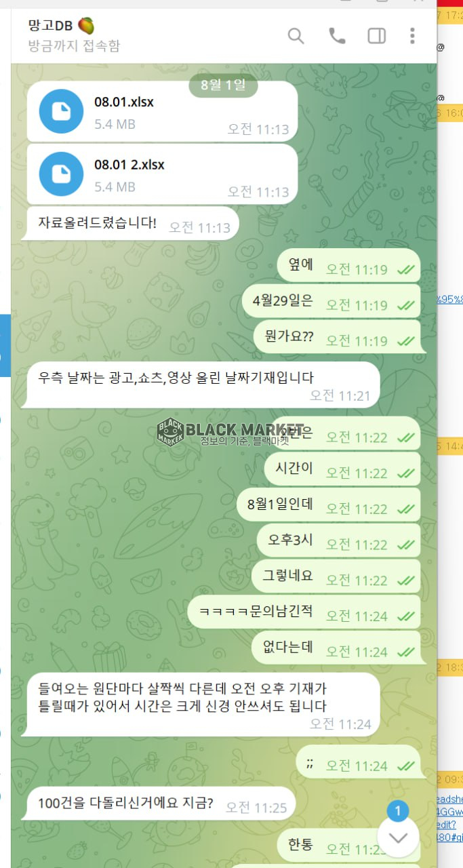This screenshot has height=868, width=463.
Task: Click the 8월 1일 date badge
Action: pyautogui.click(x=223, y=85)
